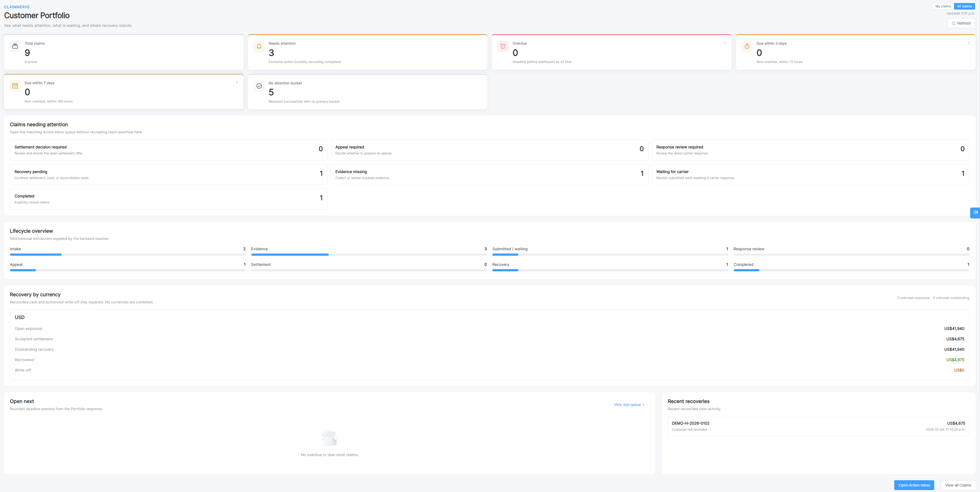Click the Recovered US$4,675 amount
The width and height of the screenshot is (980, 492).
click(955, 360)
